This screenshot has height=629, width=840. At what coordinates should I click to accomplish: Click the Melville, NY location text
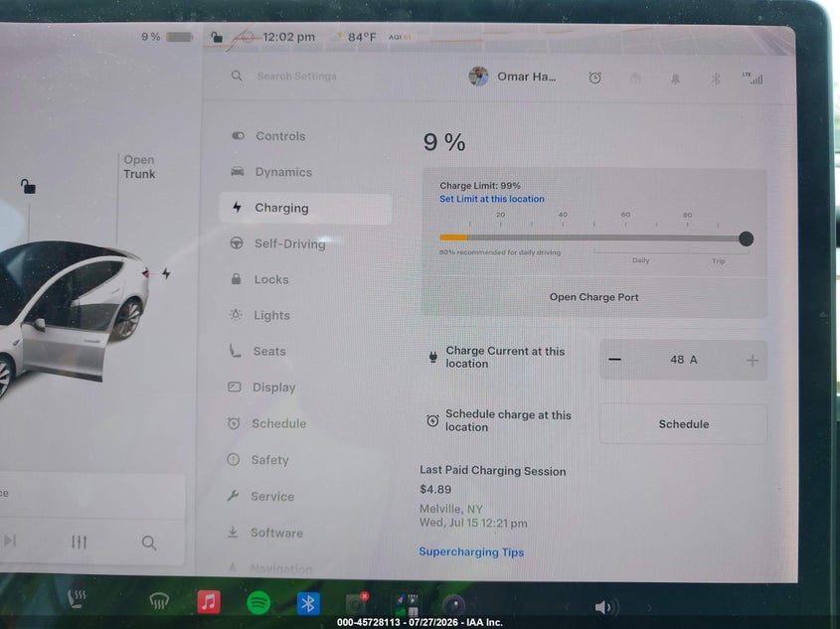451,509
